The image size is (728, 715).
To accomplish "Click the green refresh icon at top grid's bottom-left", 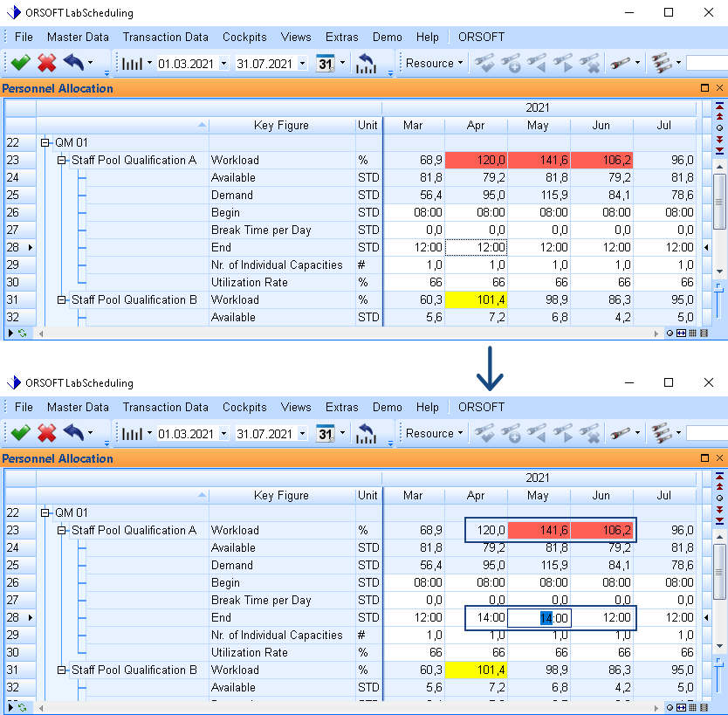I will [x=22, y=333].
